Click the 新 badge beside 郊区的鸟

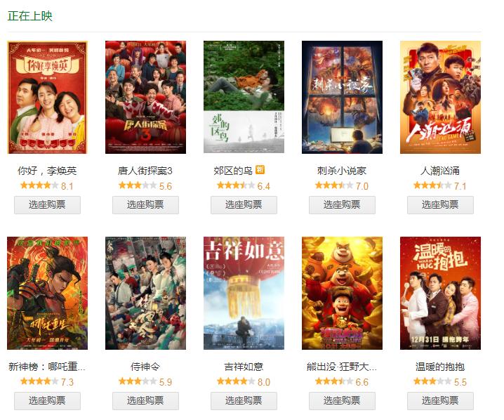(260, 169)
